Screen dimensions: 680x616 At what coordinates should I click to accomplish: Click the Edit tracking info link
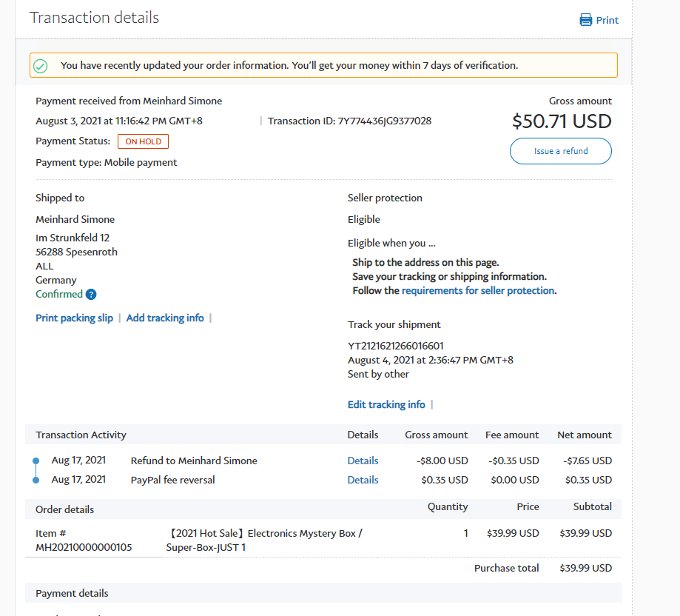386,404
